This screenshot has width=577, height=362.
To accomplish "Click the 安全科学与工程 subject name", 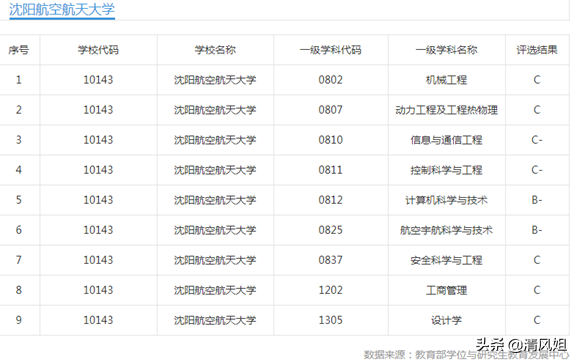I will (x=446, y=260).
